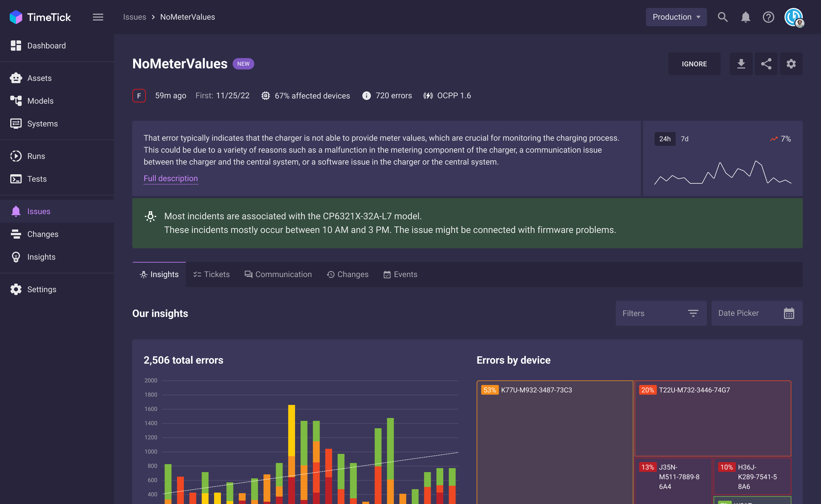
Task: Switch to the Communication tab
Action: (278, 274)
